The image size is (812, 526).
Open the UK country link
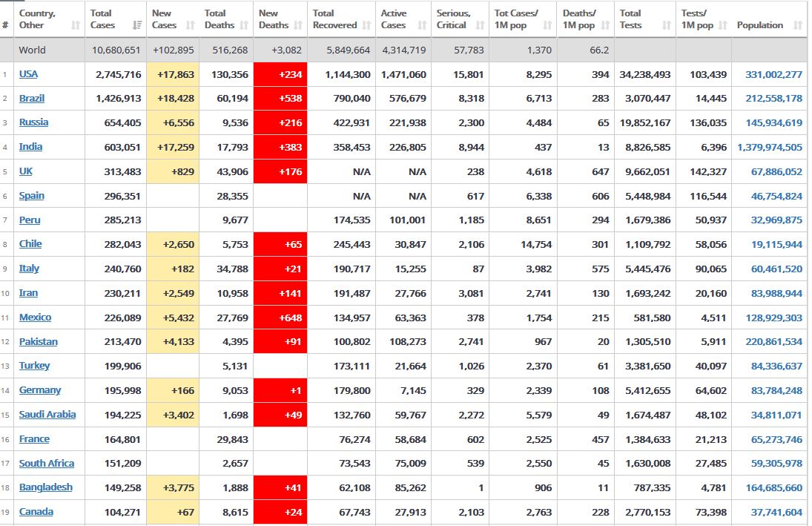(x=26, y=171)
